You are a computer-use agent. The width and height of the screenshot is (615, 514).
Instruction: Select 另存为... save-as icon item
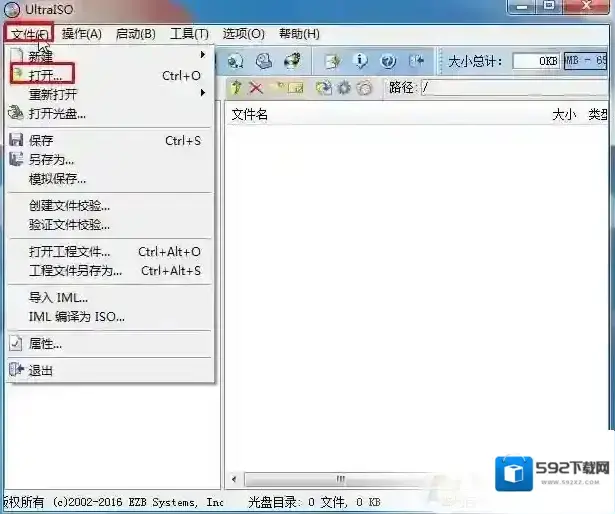17,159
